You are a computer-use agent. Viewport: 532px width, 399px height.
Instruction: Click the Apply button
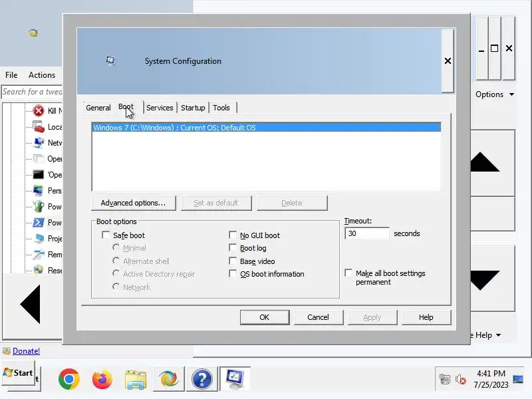point(372,317)
